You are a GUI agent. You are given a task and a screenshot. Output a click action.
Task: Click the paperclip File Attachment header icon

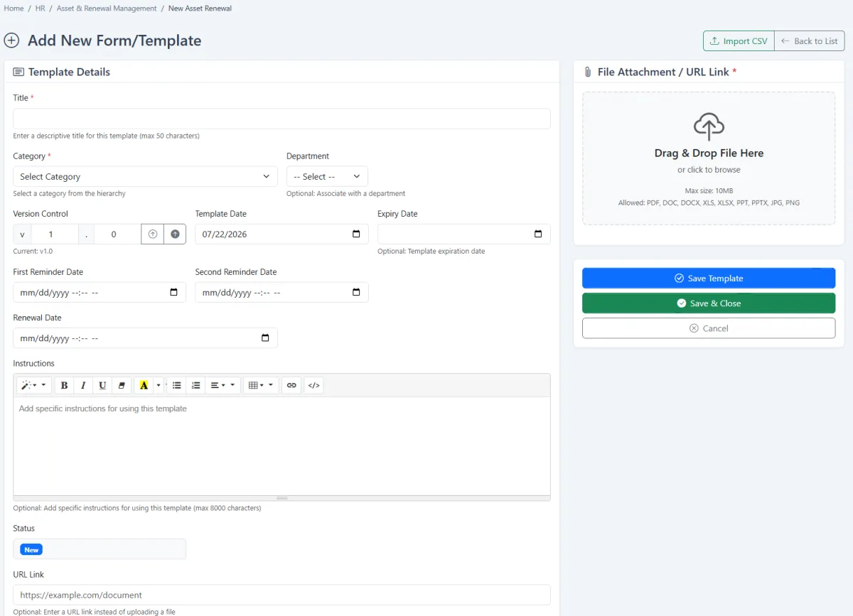(x=588, y=72)
